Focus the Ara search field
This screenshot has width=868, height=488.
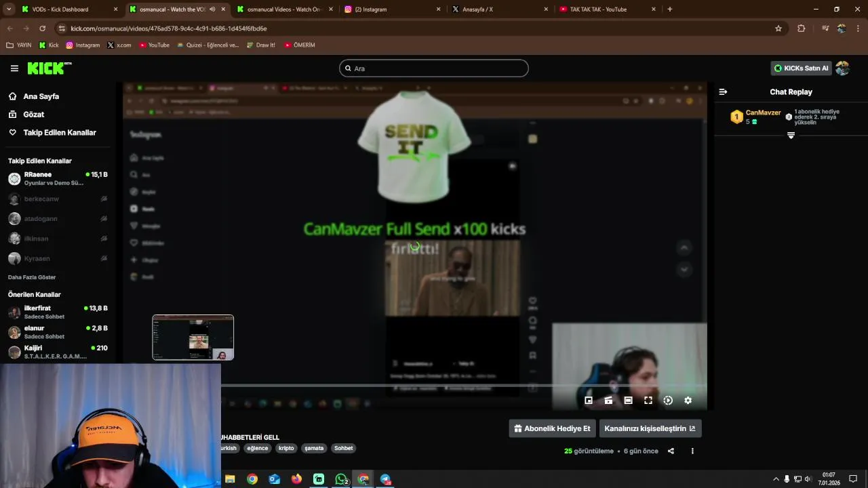[x=434, y=68]
